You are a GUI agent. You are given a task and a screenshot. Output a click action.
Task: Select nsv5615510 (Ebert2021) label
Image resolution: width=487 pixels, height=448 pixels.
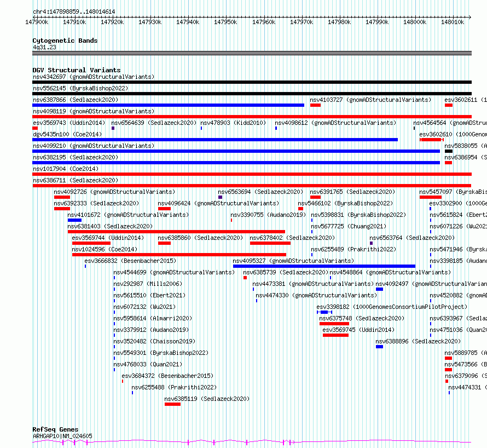click(149, 295)
